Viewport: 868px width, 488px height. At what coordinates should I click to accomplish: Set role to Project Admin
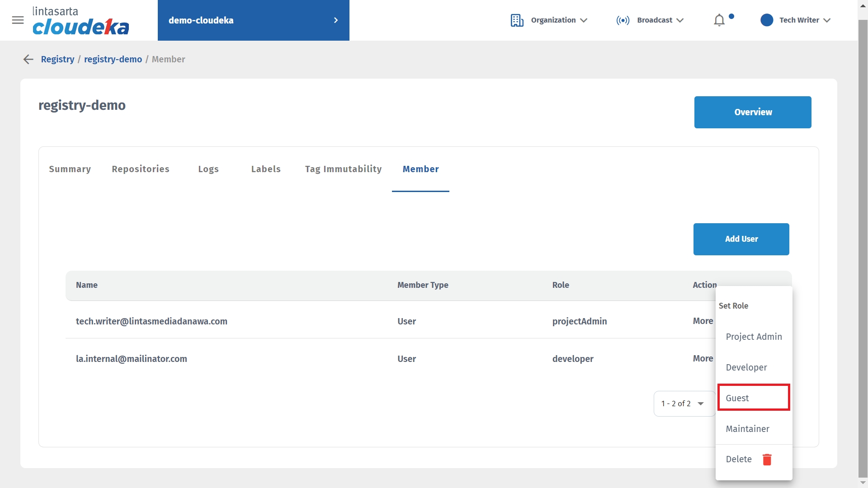coord(754,337)
